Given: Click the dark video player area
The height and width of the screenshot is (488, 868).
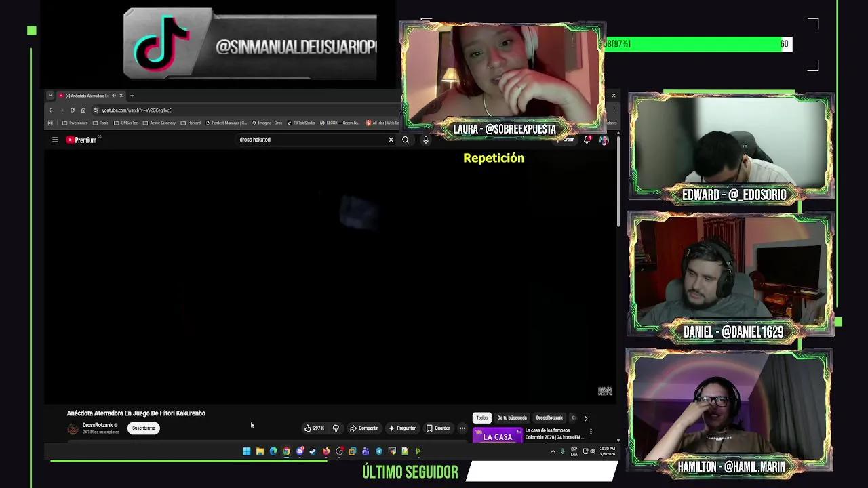Looking at the screenshot, I should [330, 277].
